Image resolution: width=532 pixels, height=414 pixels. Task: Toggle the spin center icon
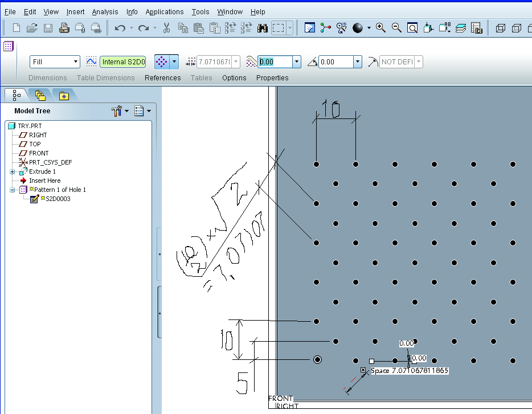click(x=325, y=28)
